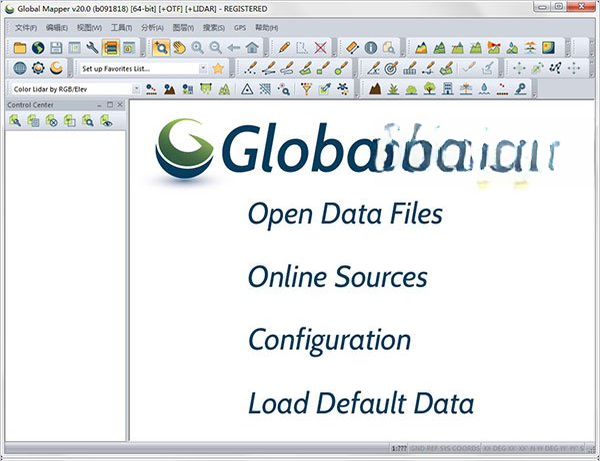The width and height of the screenshot is (600, 461).
Task: Open online sources via the globe icon
Action: [38, 48]
